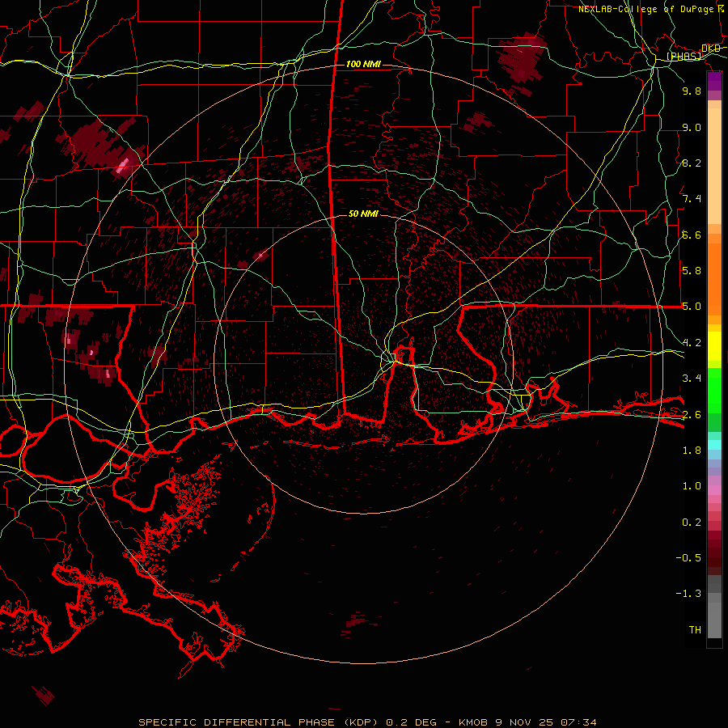Screen dimensions: 728x728
Task: Select the 1.0 legend value
Action: click(692, 486)
